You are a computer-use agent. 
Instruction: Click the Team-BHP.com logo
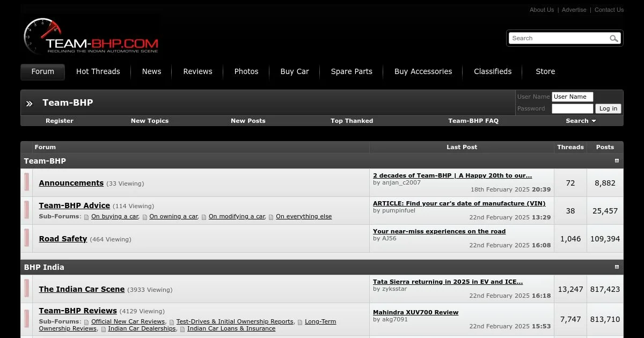pyautogui.click(x=91, y=36)
